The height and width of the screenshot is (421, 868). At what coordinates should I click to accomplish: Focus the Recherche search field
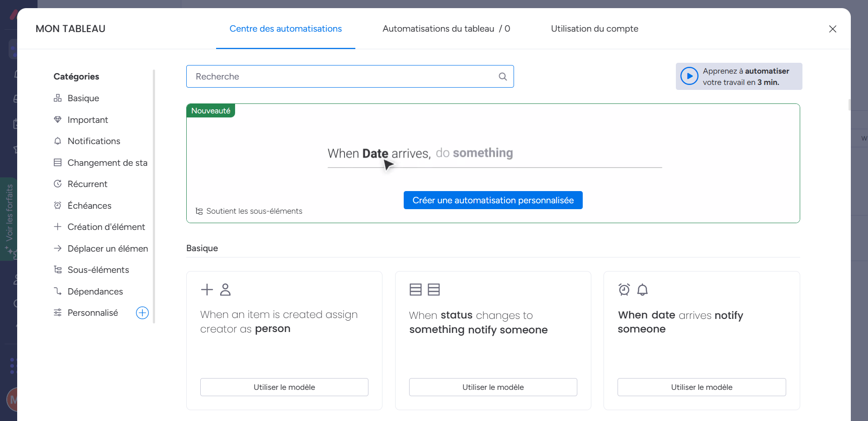[x=344, y=76]
